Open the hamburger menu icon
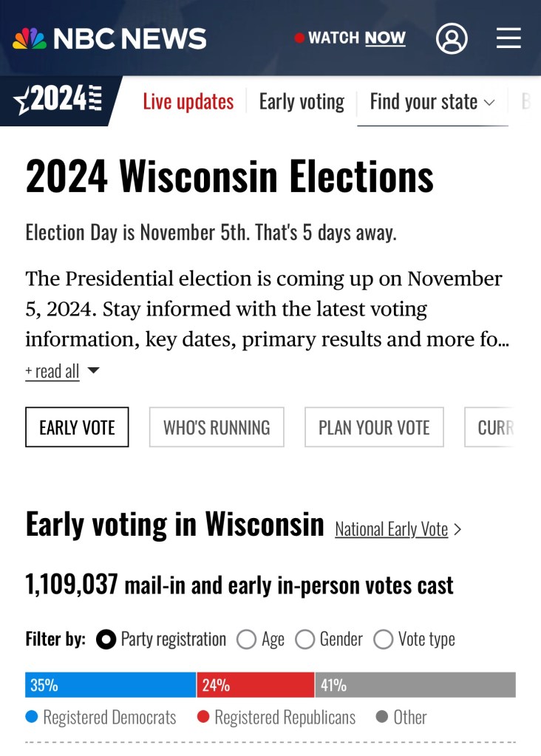Screen dimensions: 541x756 (x=508, y=38)
